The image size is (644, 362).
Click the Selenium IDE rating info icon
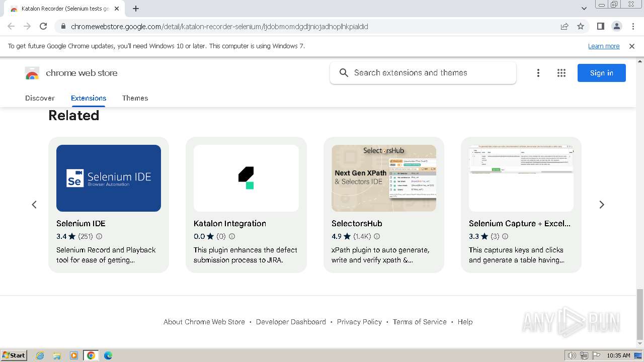[x=99, y=236]
